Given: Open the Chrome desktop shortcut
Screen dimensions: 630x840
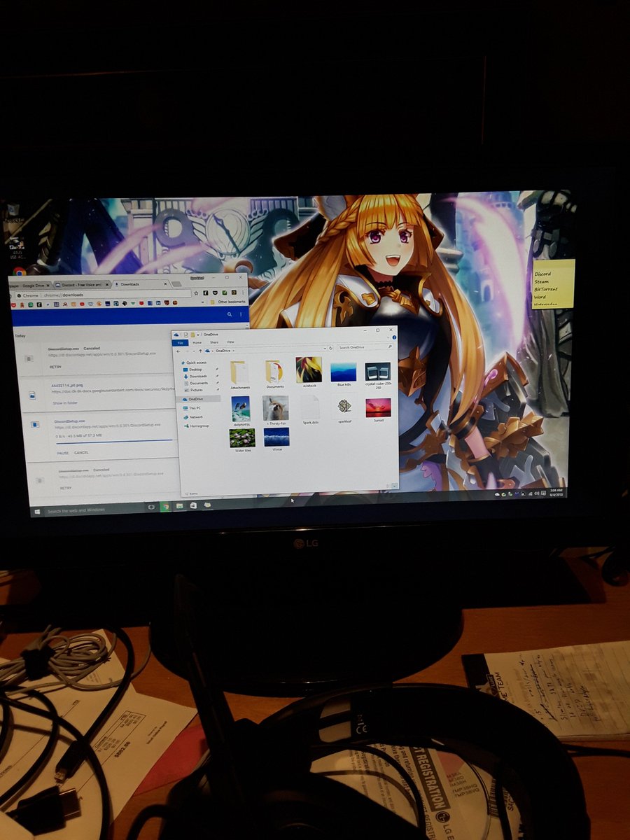Looking at the screenshot, I should 19,272.
